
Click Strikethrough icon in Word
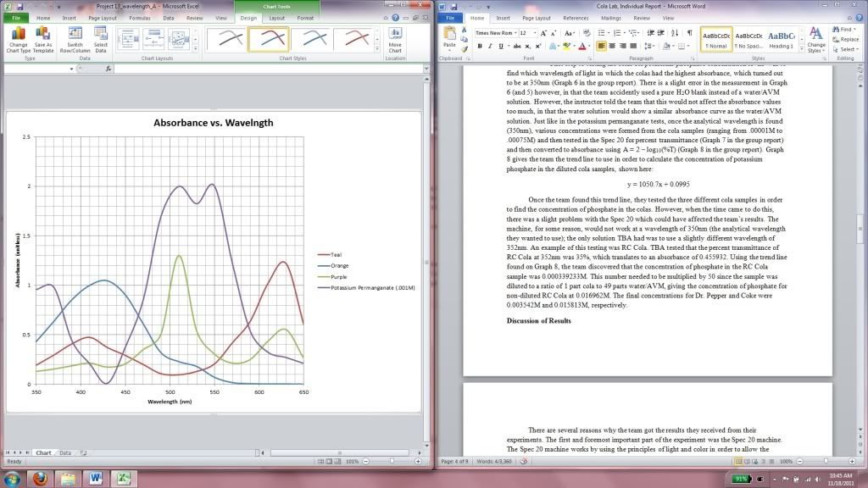click(517, 46)
